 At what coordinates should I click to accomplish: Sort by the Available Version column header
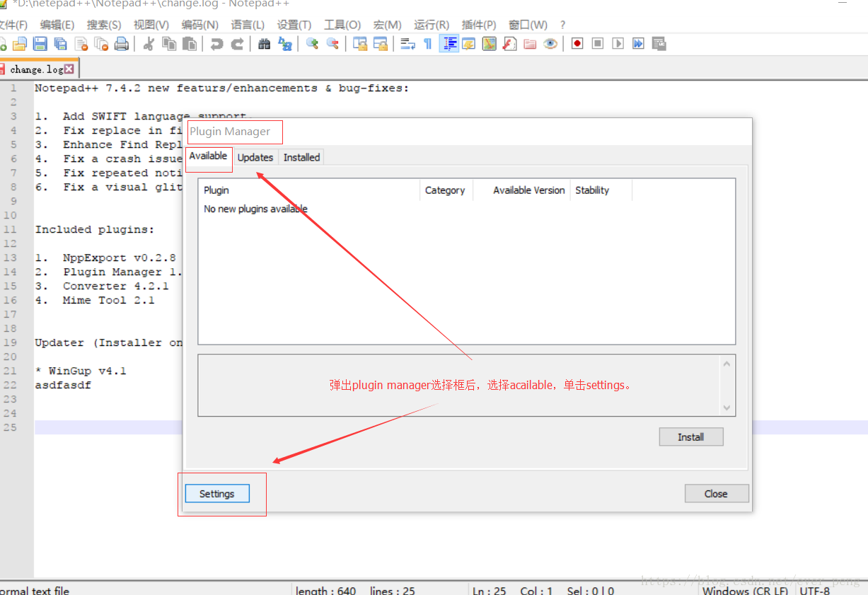point(522,190)
